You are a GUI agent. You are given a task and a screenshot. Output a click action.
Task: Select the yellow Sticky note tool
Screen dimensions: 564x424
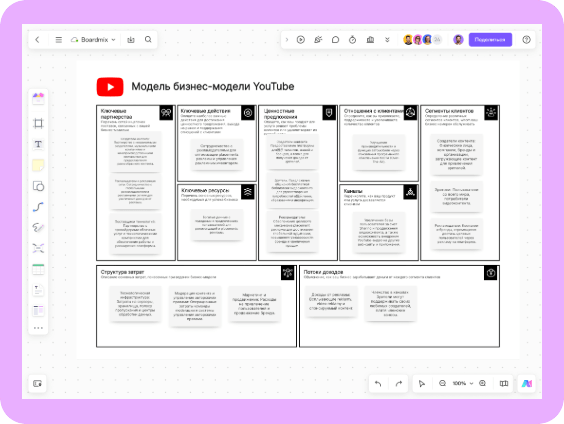[x=38, y=165]
